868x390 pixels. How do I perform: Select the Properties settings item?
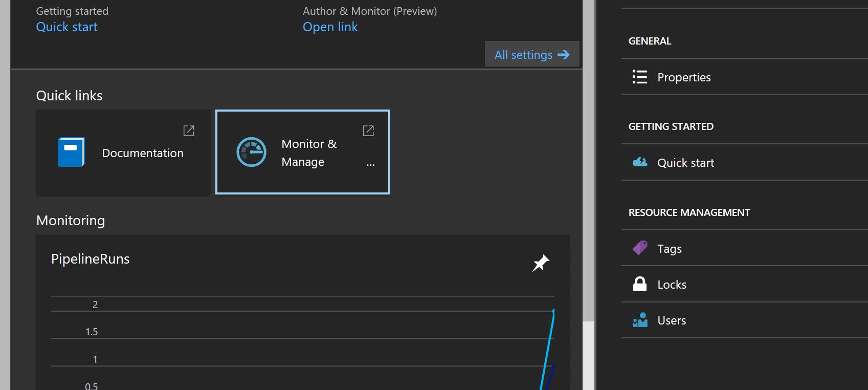[x=745, y=77]
